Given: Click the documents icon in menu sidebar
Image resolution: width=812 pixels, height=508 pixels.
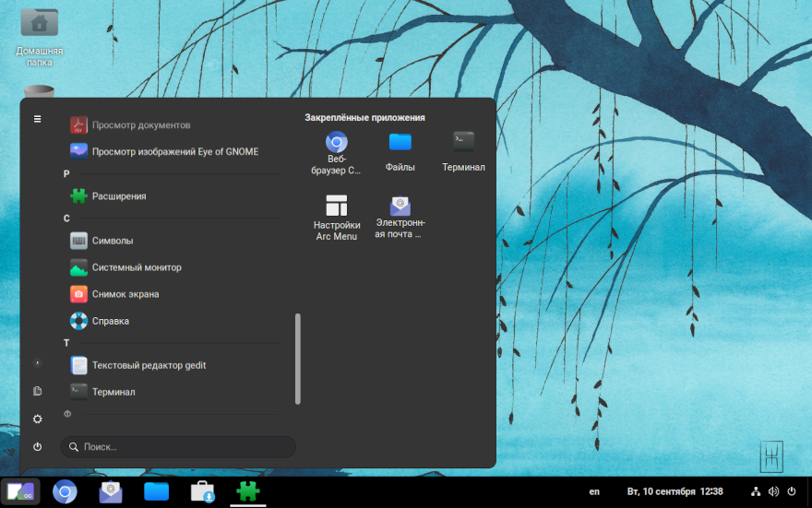Looking at the screenshot, I should point(37,391).
